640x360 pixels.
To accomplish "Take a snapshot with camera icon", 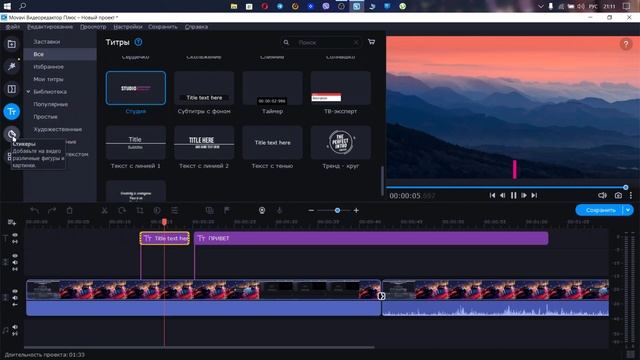I will pos(618,196).
